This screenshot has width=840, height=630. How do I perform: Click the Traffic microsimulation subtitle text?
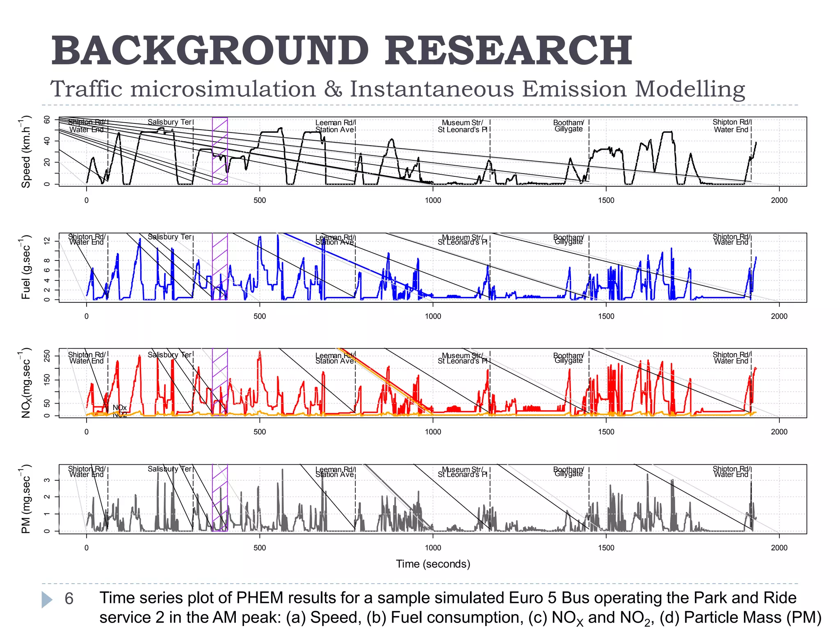tap(397, 89)
